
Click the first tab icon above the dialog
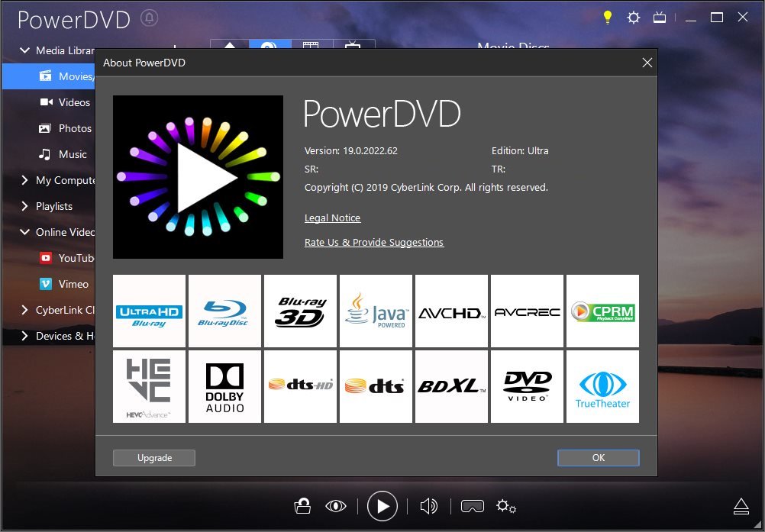229,44
